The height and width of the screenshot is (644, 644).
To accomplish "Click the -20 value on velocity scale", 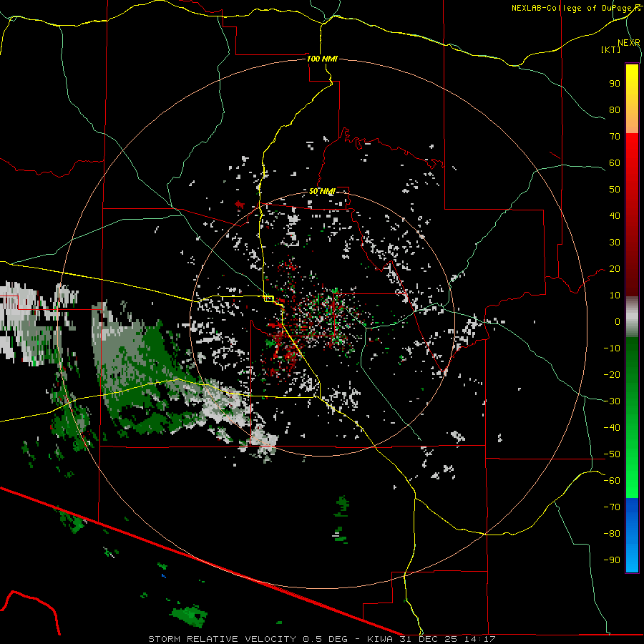I will (x=612, y=374).
